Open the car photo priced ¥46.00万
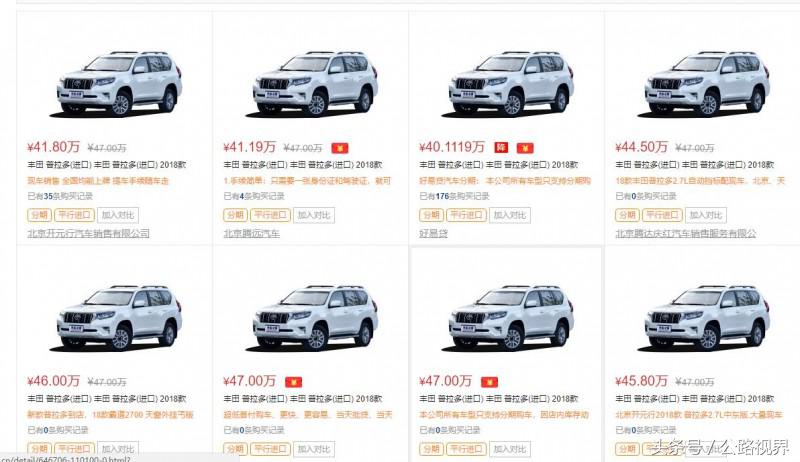800x462 pixels. pyautogui.click(x=119, y=318)
